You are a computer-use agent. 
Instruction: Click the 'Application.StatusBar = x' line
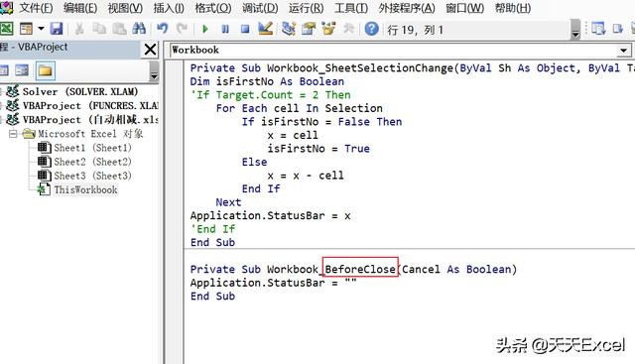point(270,215)
